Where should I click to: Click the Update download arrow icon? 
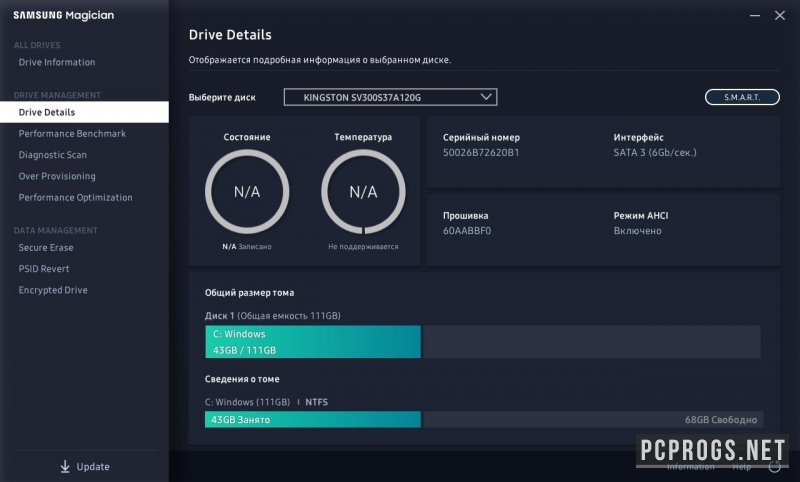65,466
